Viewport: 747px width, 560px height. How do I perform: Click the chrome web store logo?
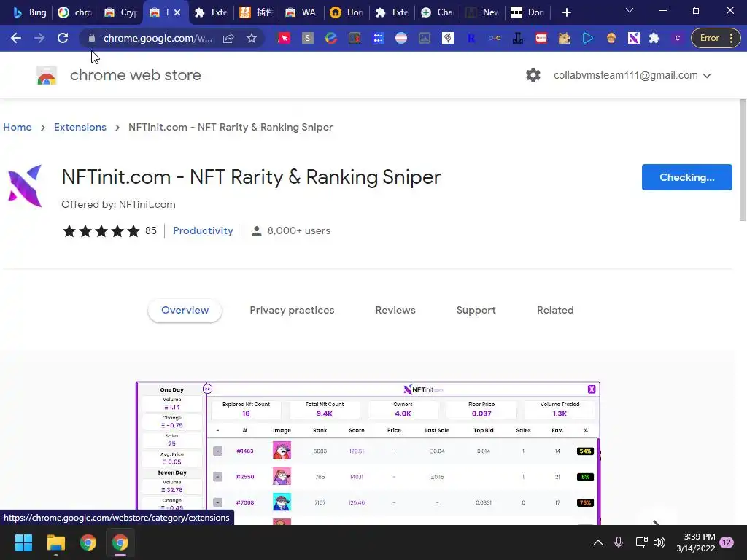coord(47,75)
